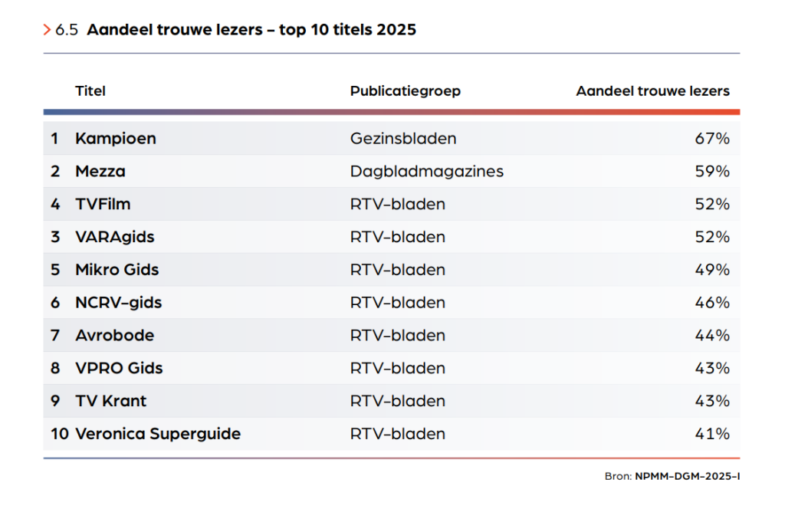785x532 pixels.
Task: Click the heading "Aandeel trouwe lezers – top 10 titels 2025"
Action: (251, 30)
